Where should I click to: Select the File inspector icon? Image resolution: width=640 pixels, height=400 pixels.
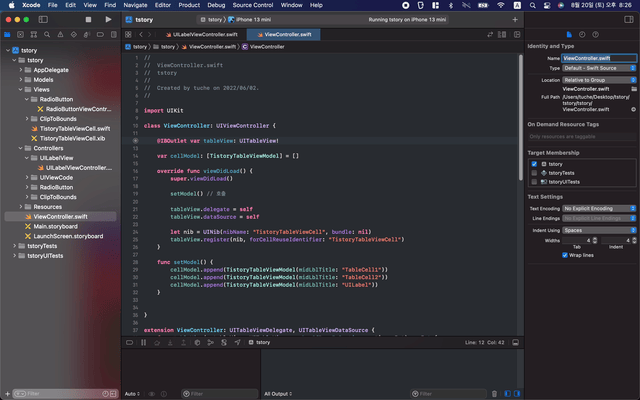click(569, 35)
